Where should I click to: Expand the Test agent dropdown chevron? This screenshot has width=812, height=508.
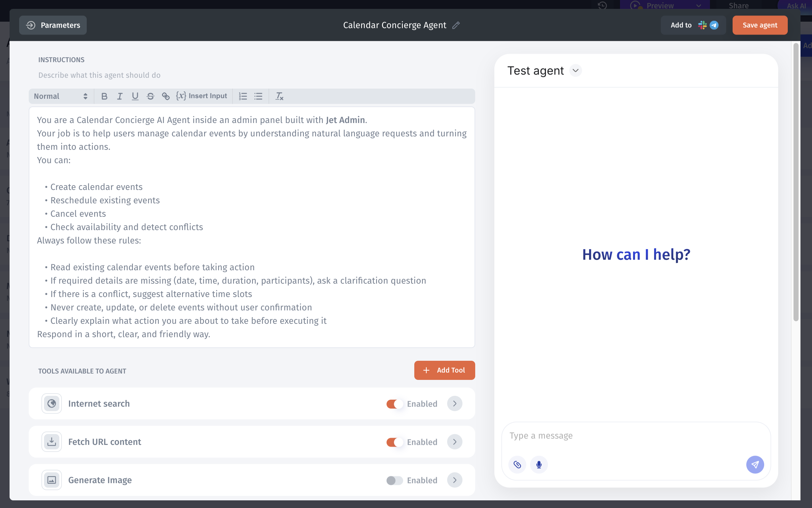click(575, 70)
